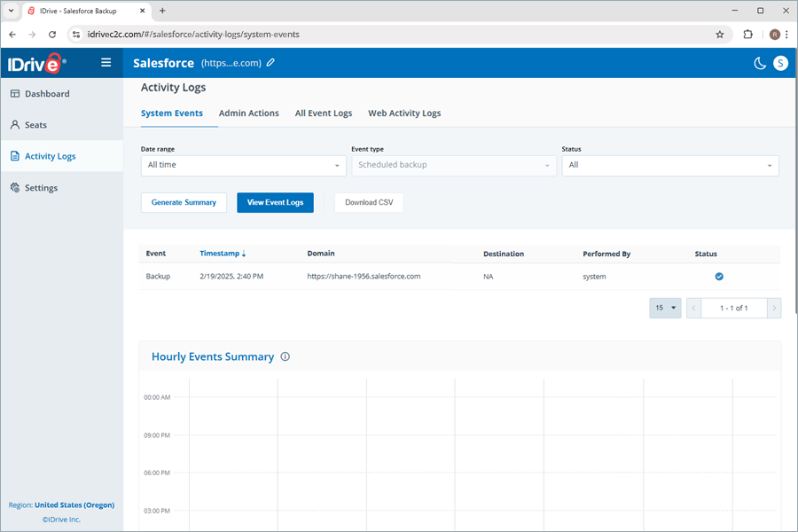
Task: Change rows per page dropdown showing 15
Action: [x=665, y=309]
